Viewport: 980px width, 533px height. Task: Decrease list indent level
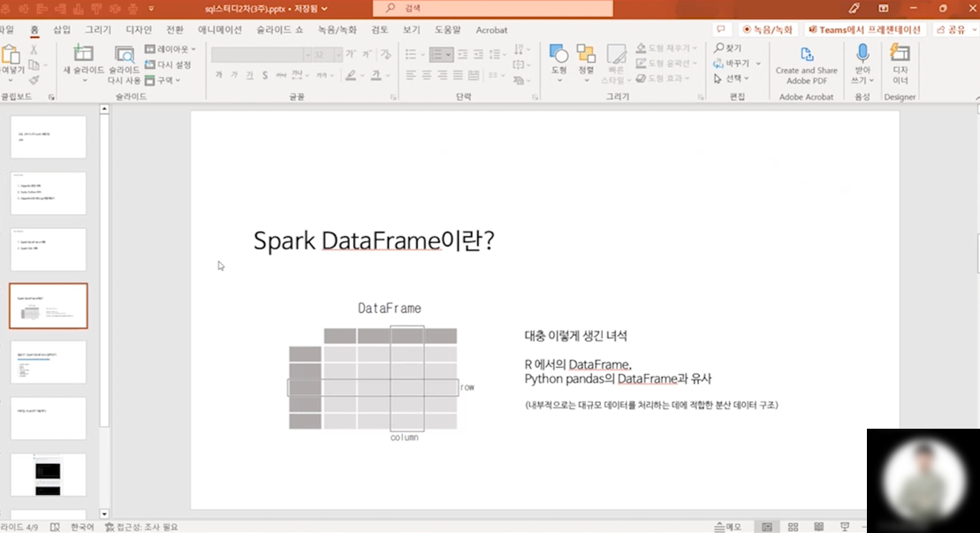(x=462, y=55)
